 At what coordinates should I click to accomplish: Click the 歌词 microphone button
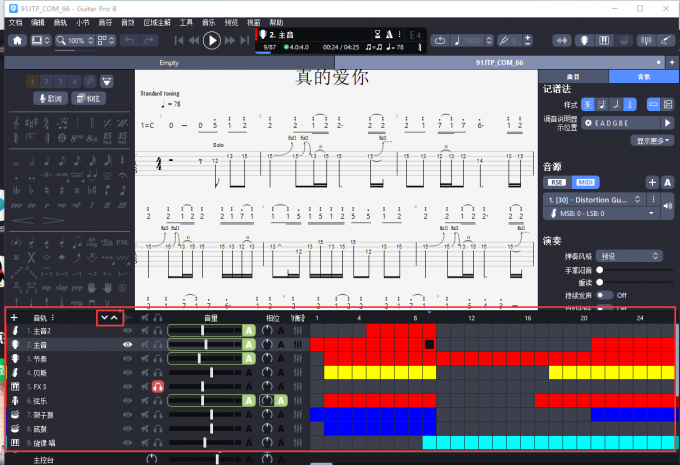(x=51, y=98)
